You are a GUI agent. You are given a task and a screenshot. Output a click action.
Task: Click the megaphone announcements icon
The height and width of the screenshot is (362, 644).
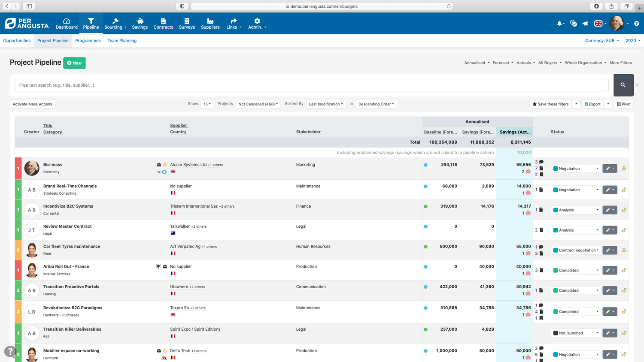click(x=585, y=23)
